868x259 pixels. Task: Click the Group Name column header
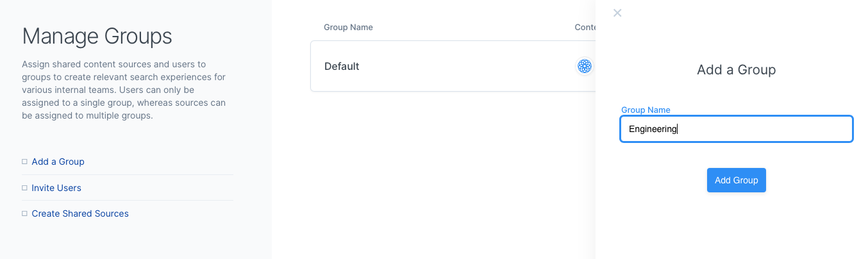tap(348, 28)
